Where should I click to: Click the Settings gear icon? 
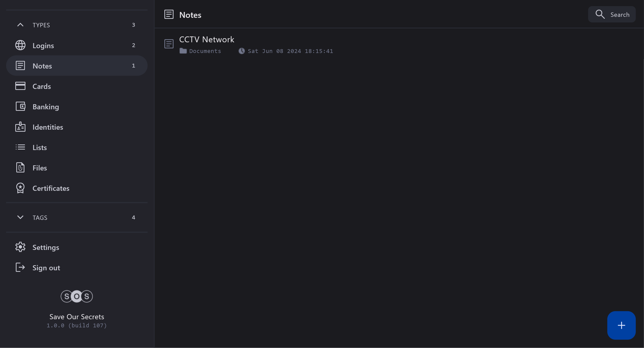[20, 247]
